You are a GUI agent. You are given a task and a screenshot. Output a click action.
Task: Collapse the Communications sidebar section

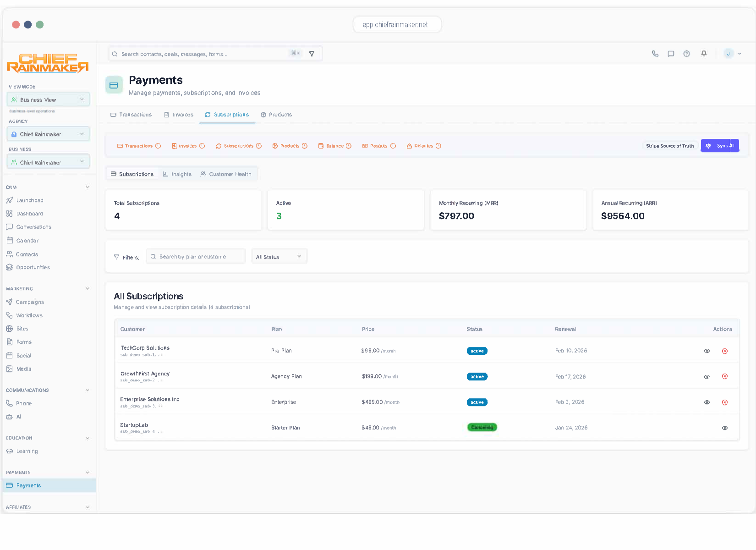pos(88,390)
